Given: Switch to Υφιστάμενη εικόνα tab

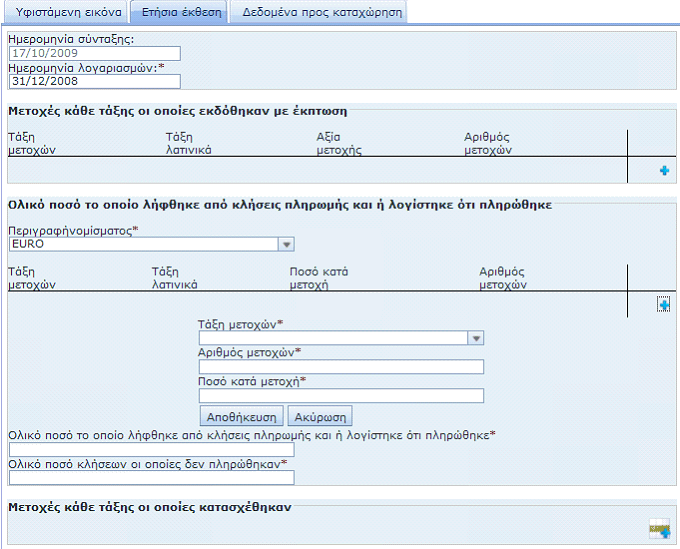Looking at the screenshot, I should pos(68,12).
